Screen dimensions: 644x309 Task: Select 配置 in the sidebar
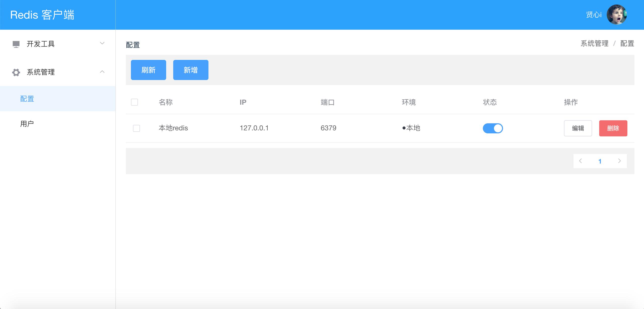click(26, 99)
